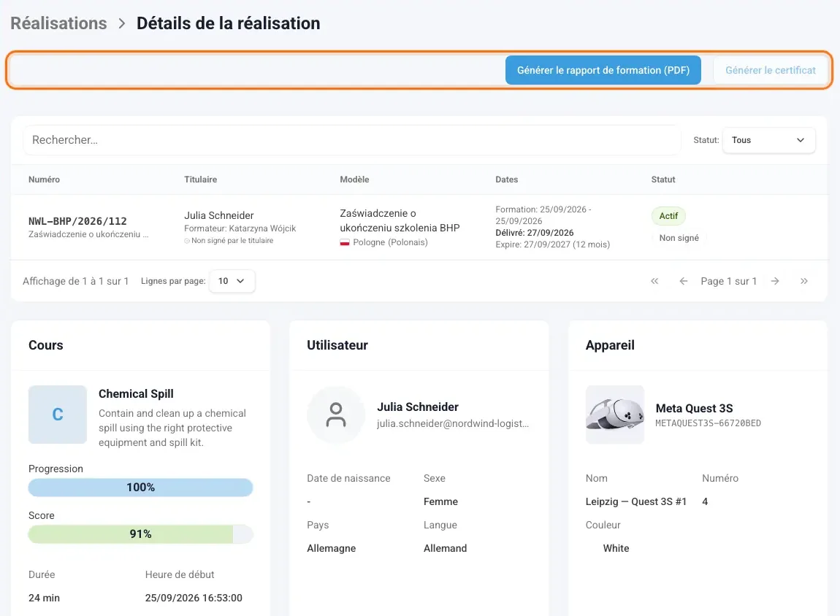Click the Chemical Spill course title
The image size is (840, 616).
click(136, 394)
